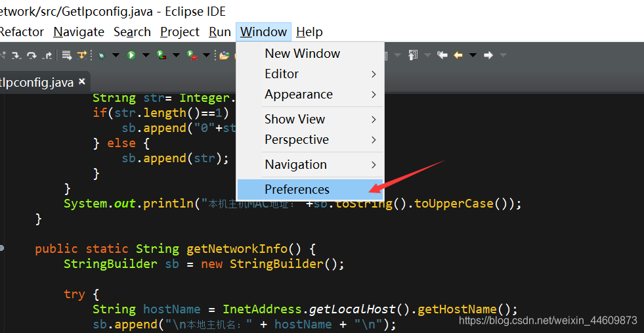Click the System.out.println code line
The width and height of the screenshot is (644, 333).
pos(292,204)
